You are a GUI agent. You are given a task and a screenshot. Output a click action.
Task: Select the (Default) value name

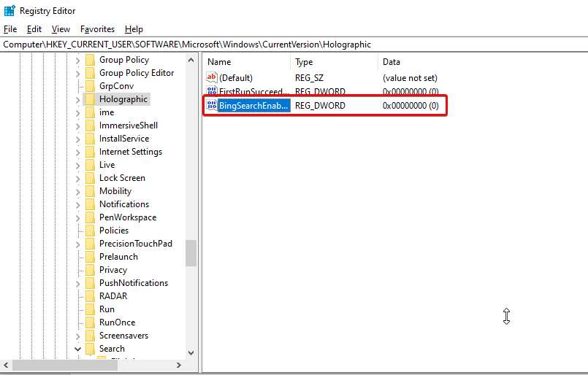coord(236,78)
